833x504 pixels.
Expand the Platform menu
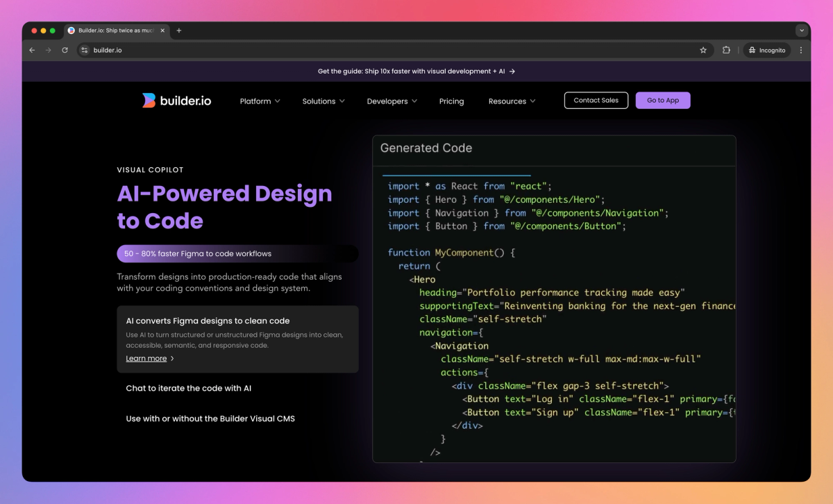click(x=260, y=101)
